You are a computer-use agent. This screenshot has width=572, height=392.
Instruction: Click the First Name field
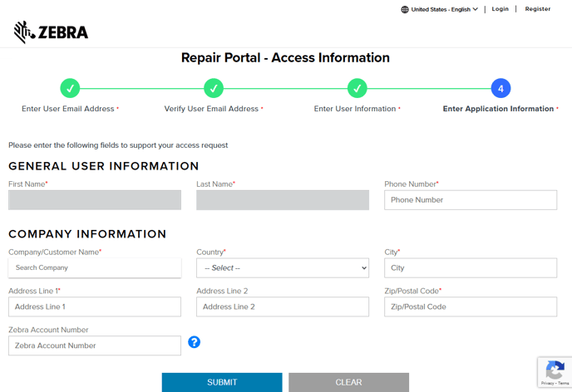pyautogui.click(x=95, y=199)
